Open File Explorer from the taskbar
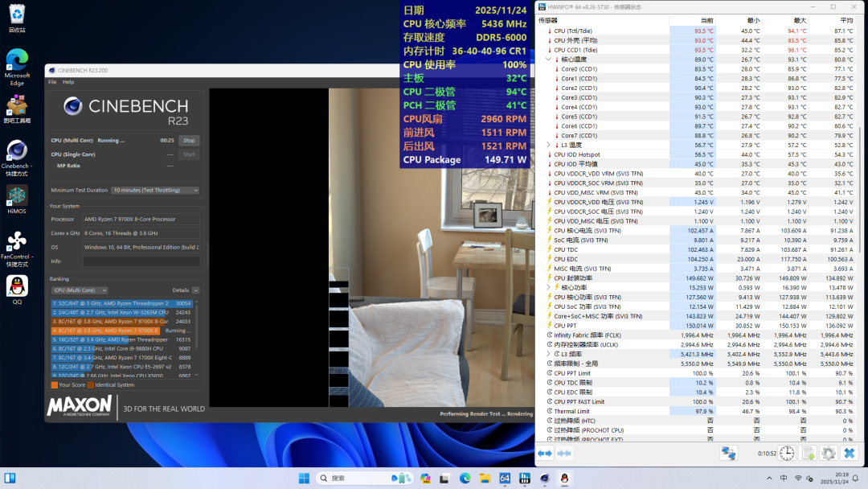Screen dimensions: 868x489 [x=485, y=478]
